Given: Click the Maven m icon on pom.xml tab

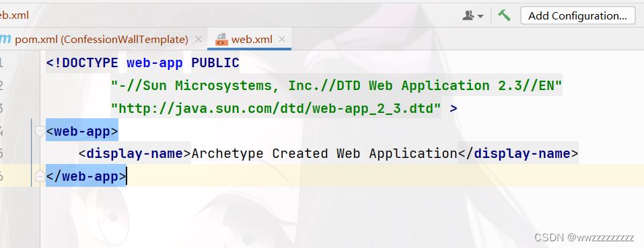Looking at the screenshot, I should 5,40.
